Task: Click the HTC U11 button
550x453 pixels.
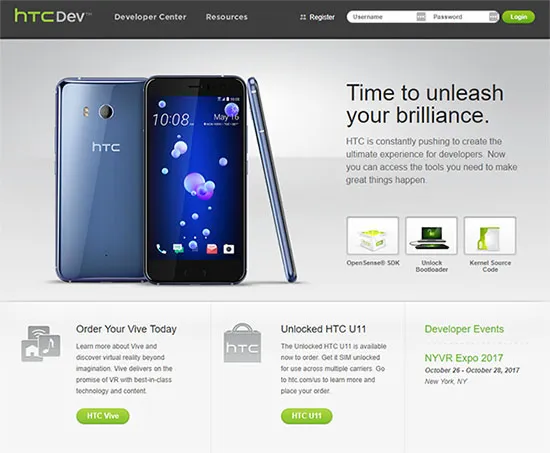Action: [x=307, y=416]
